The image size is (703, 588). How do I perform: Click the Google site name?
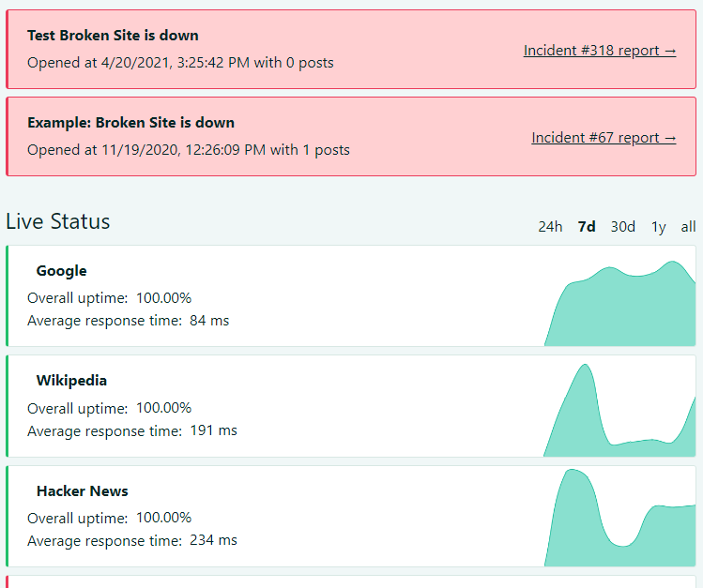click(61, 271)
